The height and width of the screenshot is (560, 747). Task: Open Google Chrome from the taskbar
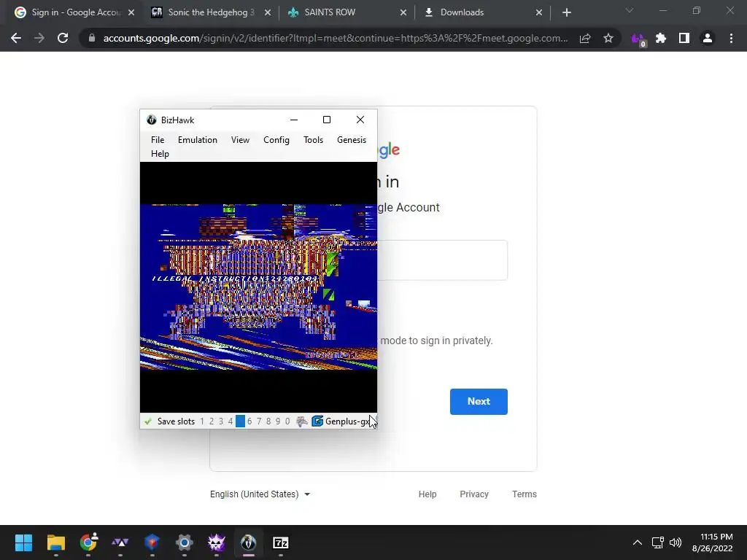pyautogui.click(x=88, y=542)
